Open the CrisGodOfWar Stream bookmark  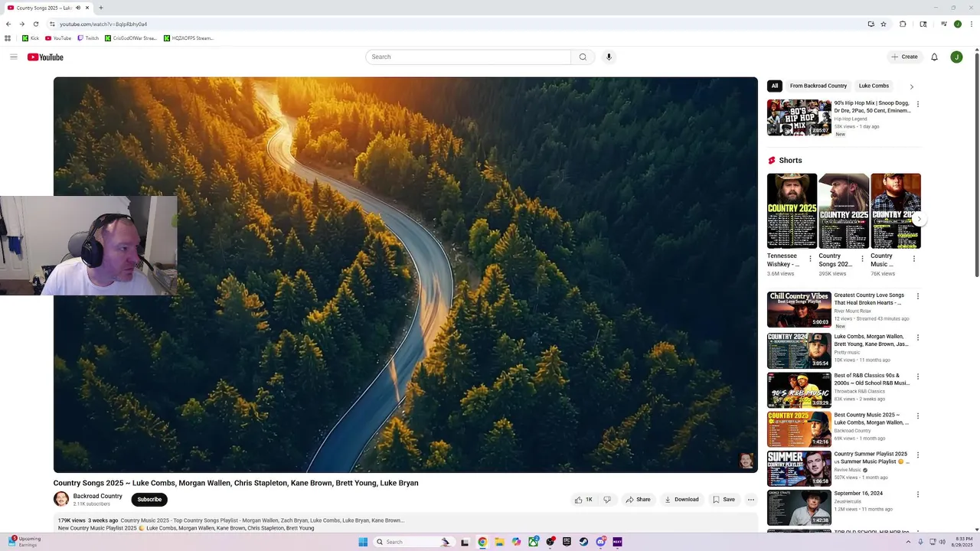click(131, 38)
